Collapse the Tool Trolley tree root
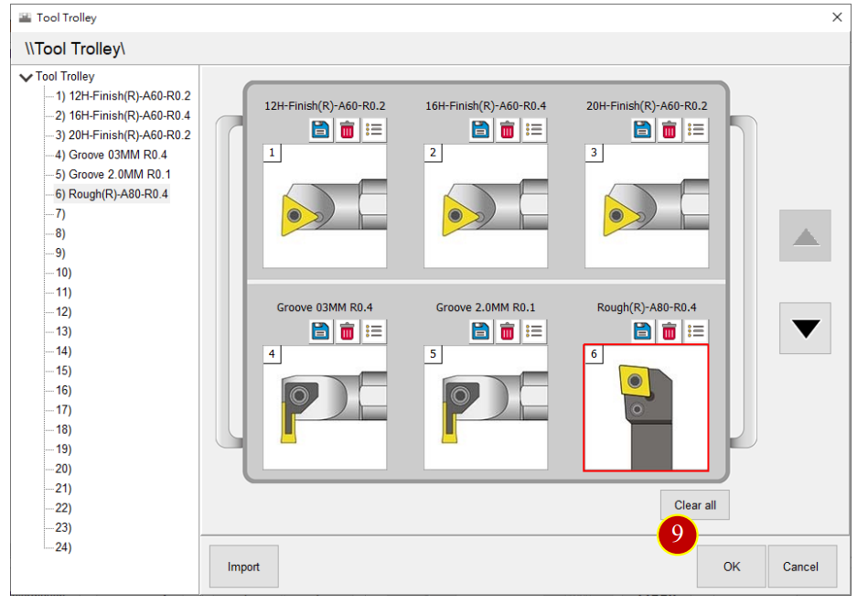The image size is (868, 605). click(x=26, y=77)
